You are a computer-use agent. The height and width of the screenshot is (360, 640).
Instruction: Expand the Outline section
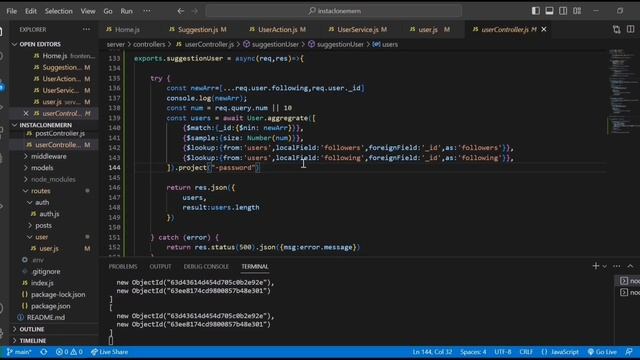(x=31, y=329)
